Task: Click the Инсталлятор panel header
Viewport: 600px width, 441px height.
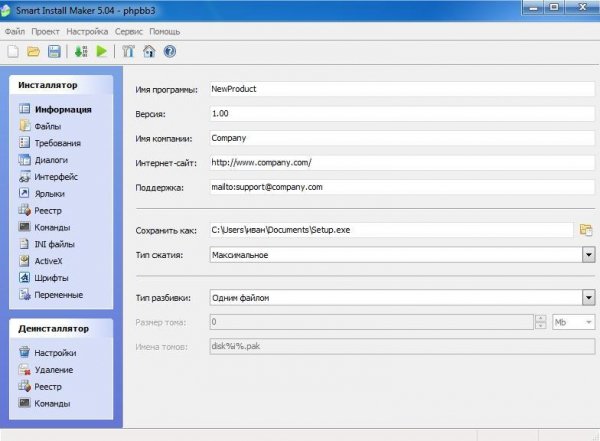Action: (x=61, y=85)
